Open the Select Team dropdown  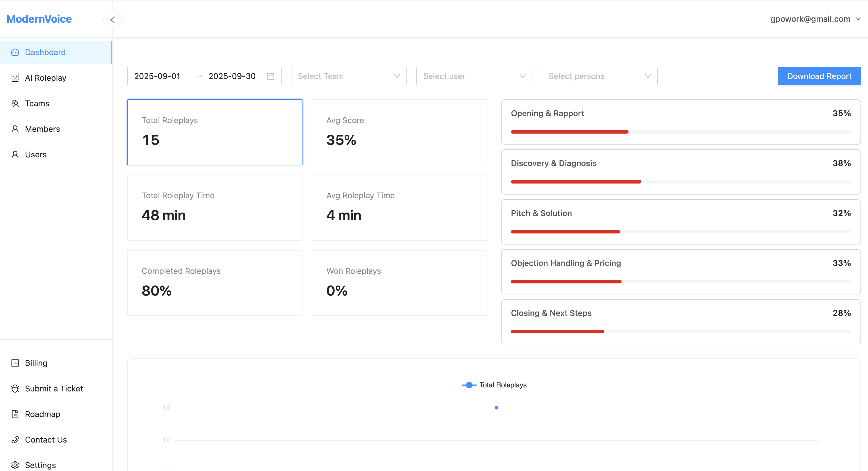pos(348,76)
